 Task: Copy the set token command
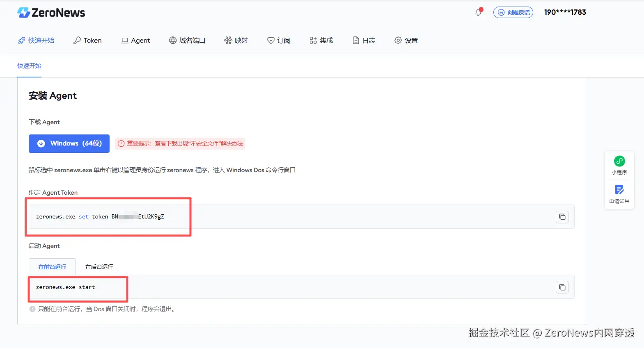562,217
